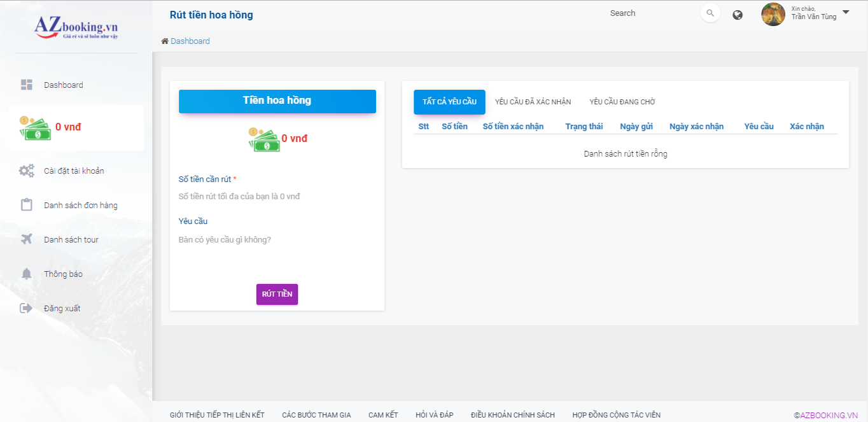
Task: Open the Yêu cầu đang chờ tab
Action: click(x=622, y=102)
